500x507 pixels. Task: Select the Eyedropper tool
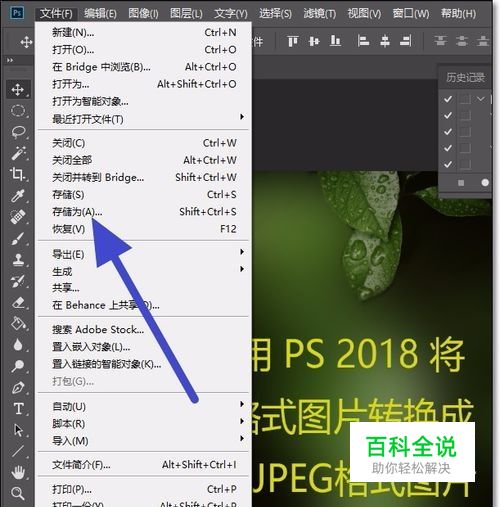pyautogui.click(x=18, y=196)
